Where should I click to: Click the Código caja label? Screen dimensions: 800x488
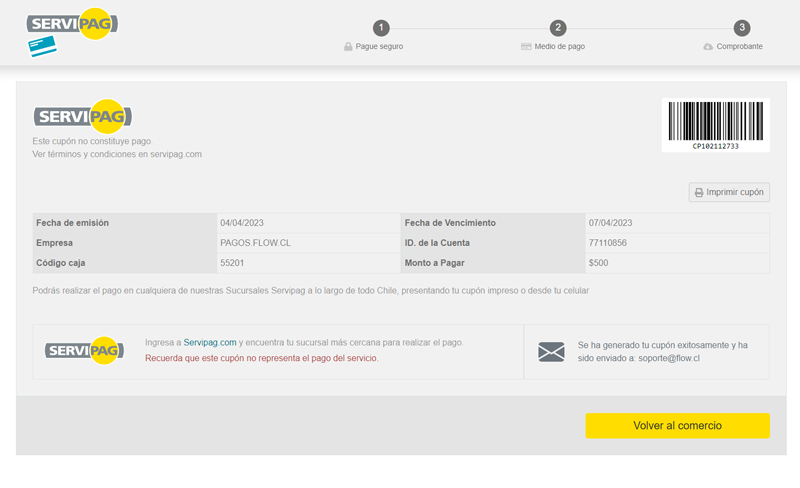click(x=61, y=263)
